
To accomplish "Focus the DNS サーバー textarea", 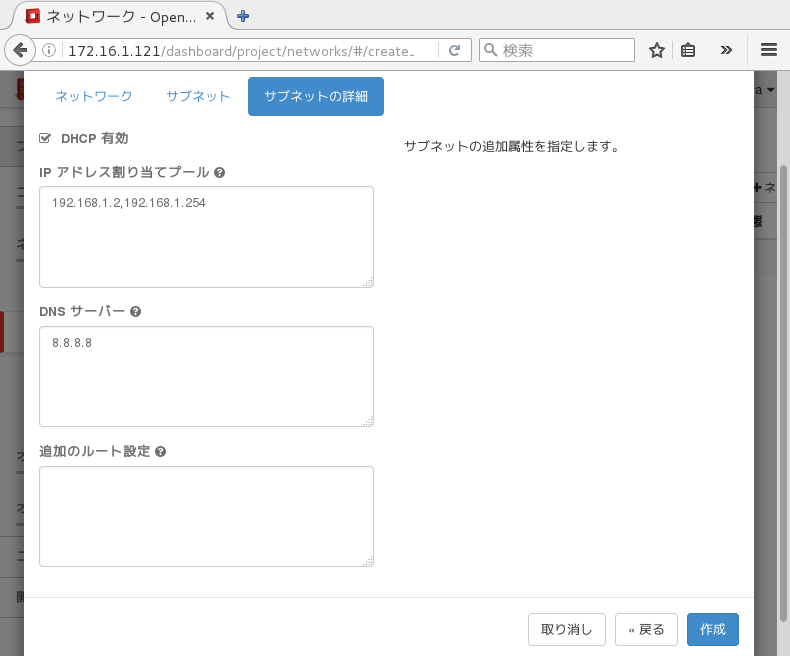I will click(x=207, y=376).
